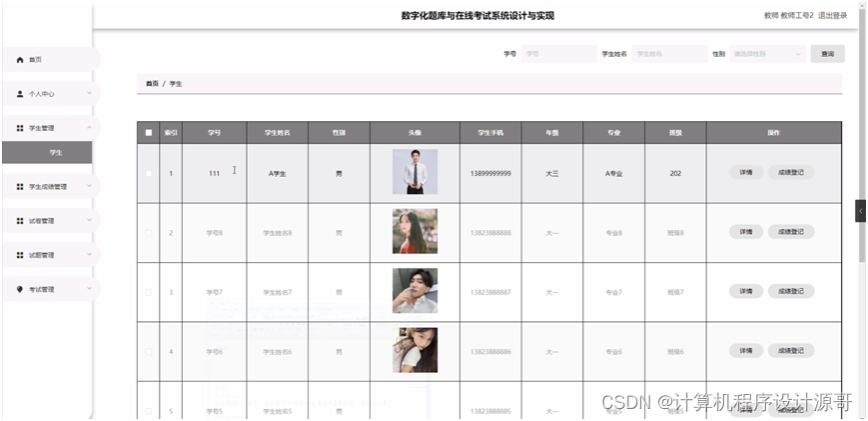
Task: Click phone number 13899999999
Action: (490, 173)
